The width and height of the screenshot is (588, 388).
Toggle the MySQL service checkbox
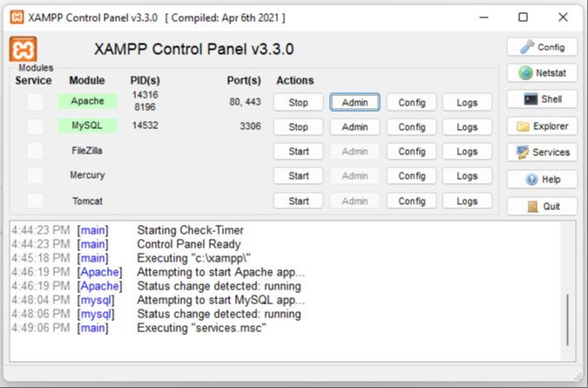coord(35,126)
